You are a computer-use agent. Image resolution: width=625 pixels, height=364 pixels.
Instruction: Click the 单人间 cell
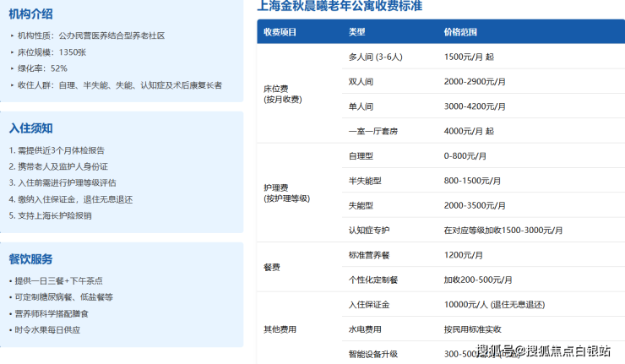click(x=361, y=106)
